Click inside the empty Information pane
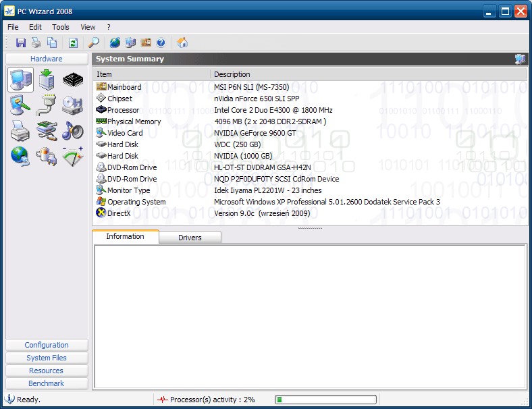Screen dimensions: 532x409 [x=310, y=316]
